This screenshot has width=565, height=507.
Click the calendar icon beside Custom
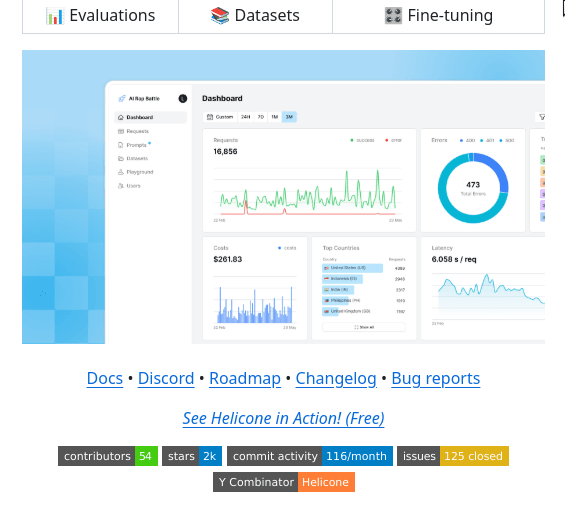210,117
